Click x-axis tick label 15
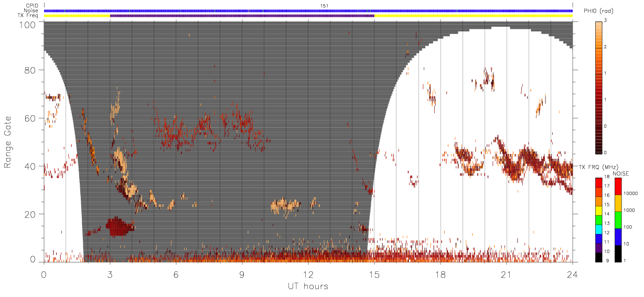 (374, 274)
